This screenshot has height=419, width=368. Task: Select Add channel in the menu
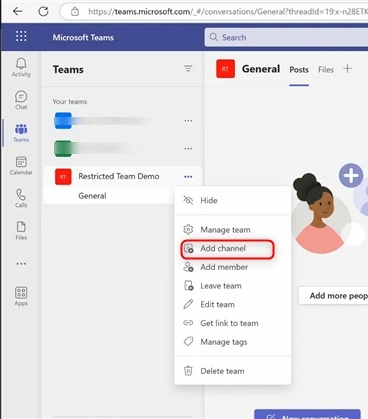(x=233, y=248)
